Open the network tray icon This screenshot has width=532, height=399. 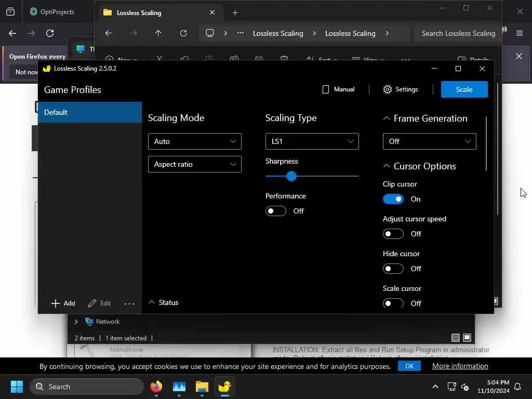[451, 387]
